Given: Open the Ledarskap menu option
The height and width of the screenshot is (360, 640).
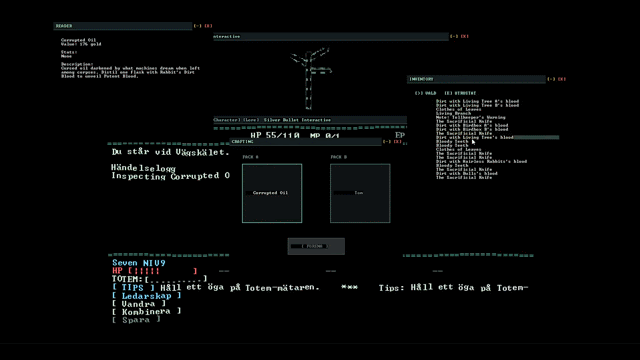Looking at the screenshot, I should 147,296.
